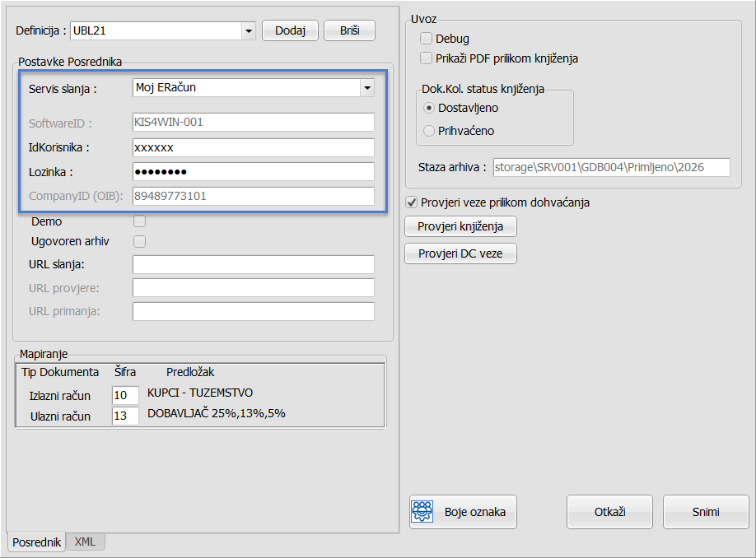This screenshot has width=756, height=558.
Task: Click the Briši button
Action: click(x=349, y=30)
